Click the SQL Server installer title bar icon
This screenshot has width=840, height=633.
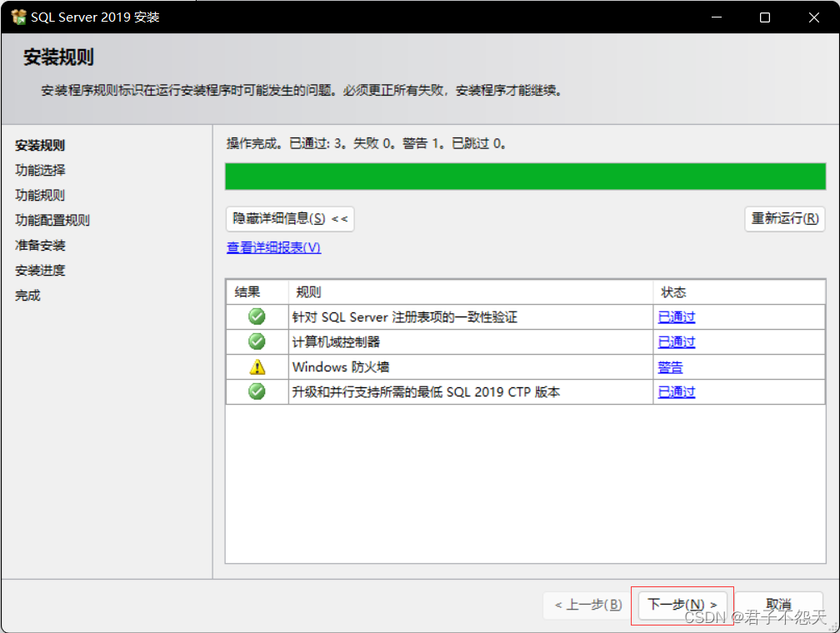pos(18,17)
